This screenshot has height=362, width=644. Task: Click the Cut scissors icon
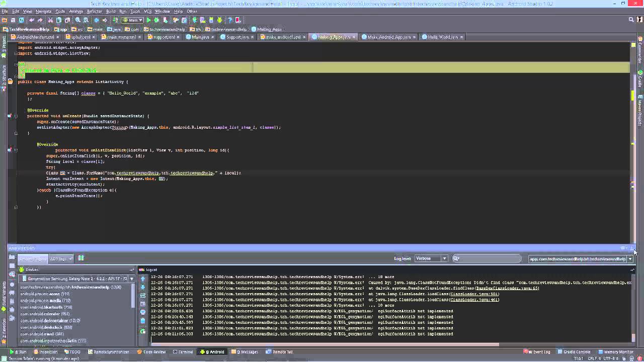pos(50,20)
